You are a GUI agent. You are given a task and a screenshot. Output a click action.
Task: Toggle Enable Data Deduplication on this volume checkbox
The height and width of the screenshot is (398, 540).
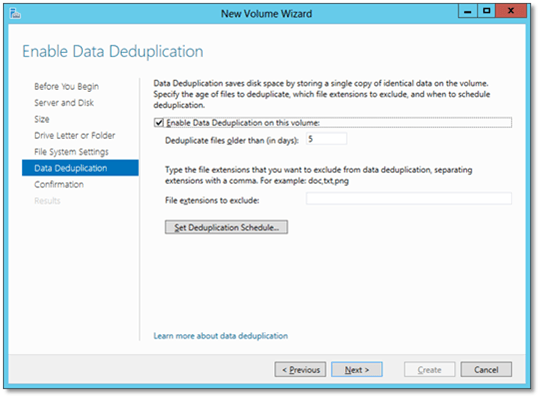point(159,123)
